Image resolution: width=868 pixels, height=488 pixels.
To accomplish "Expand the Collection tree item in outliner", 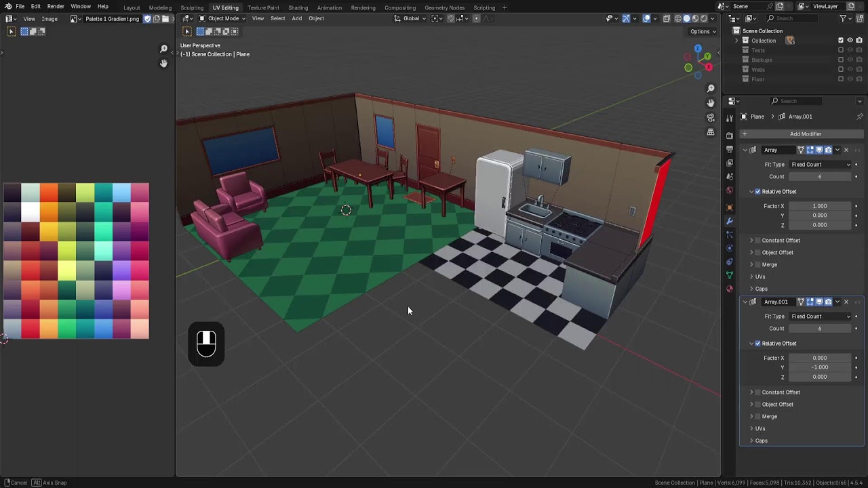I will point(736,41).
